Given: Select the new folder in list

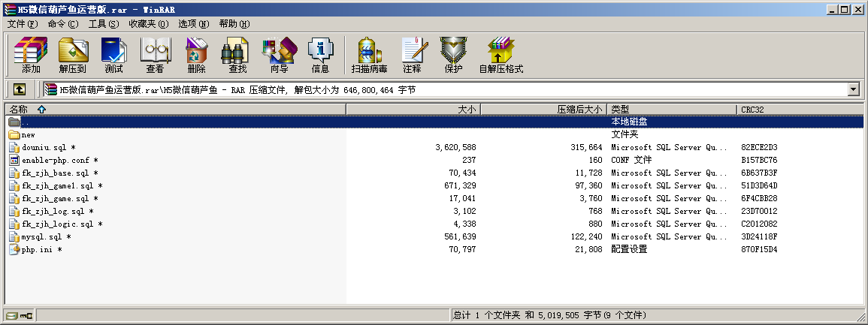Looking at the screenshot, I should point(28,135).
